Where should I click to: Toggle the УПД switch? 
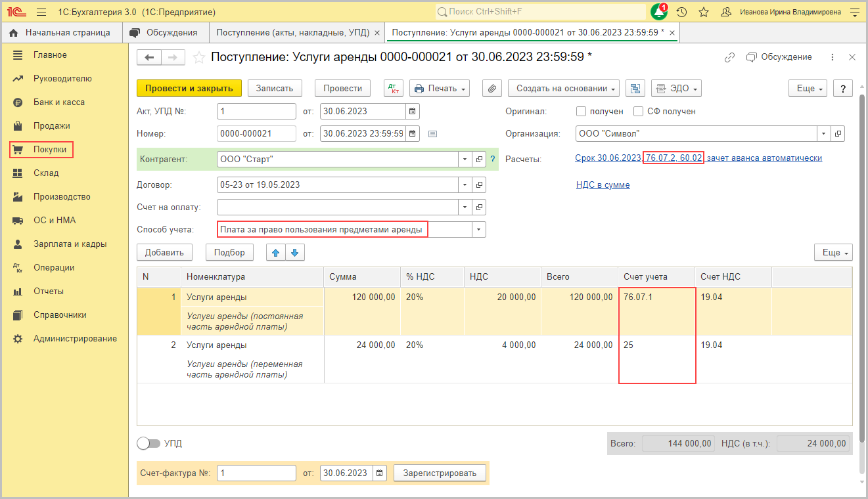tap(148, 444)
